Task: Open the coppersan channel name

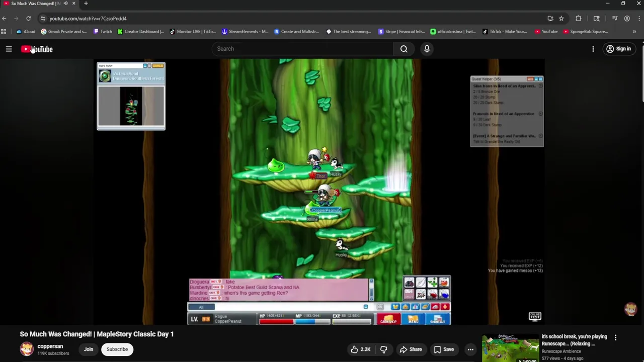Action: (x=50, y=346)
